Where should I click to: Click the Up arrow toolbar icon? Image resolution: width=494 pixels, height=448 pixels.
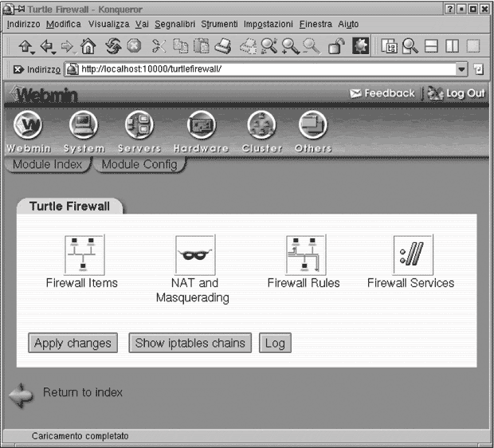pyautogui.click(x=25, y=46)
